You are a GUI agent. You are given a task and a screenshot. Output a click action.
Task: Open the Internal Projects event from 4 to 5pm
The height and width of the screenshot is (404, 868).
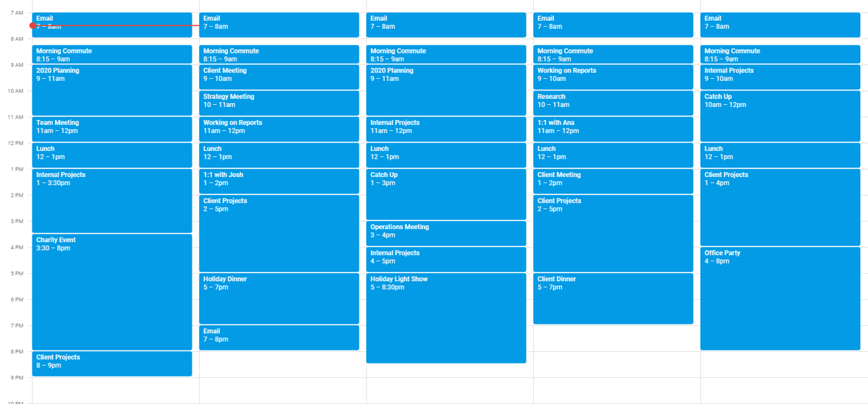pos(446,259)
